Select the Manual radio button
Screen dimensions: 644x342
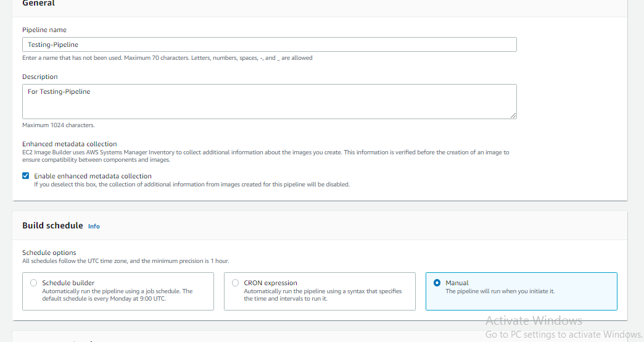coord(437,283)
